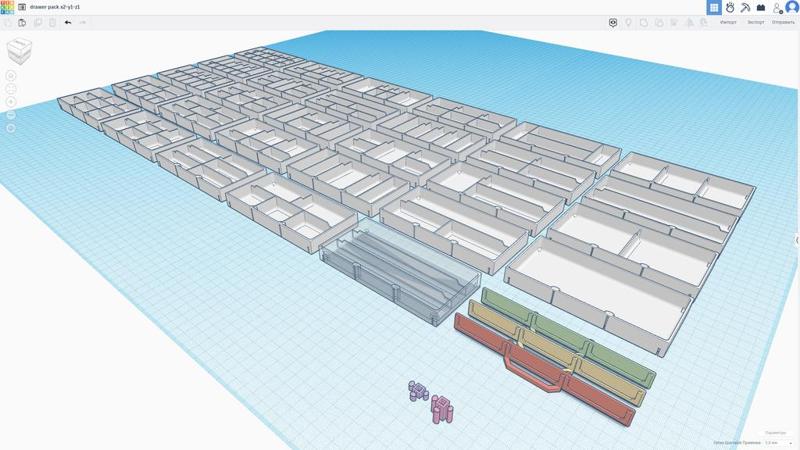Invite collaborators with add-person icon
This screenshot has width=800, height=450.
[777, 8]
